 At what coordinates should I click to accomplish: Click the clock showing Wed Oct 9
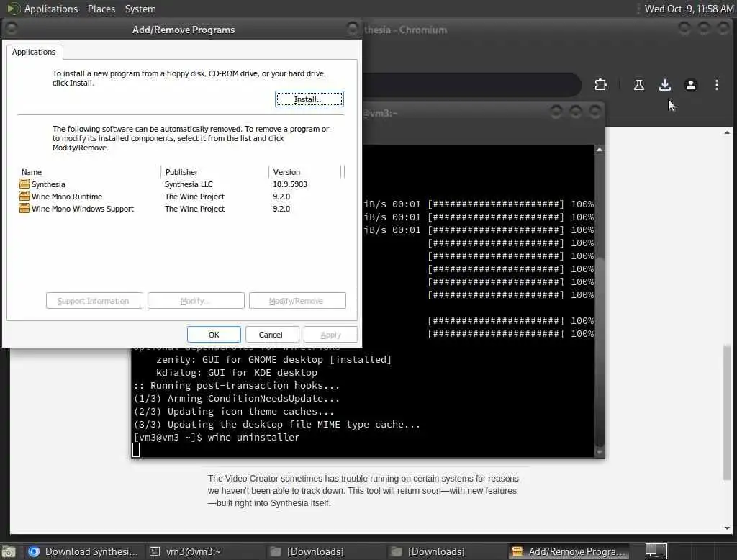pos(689,9)
